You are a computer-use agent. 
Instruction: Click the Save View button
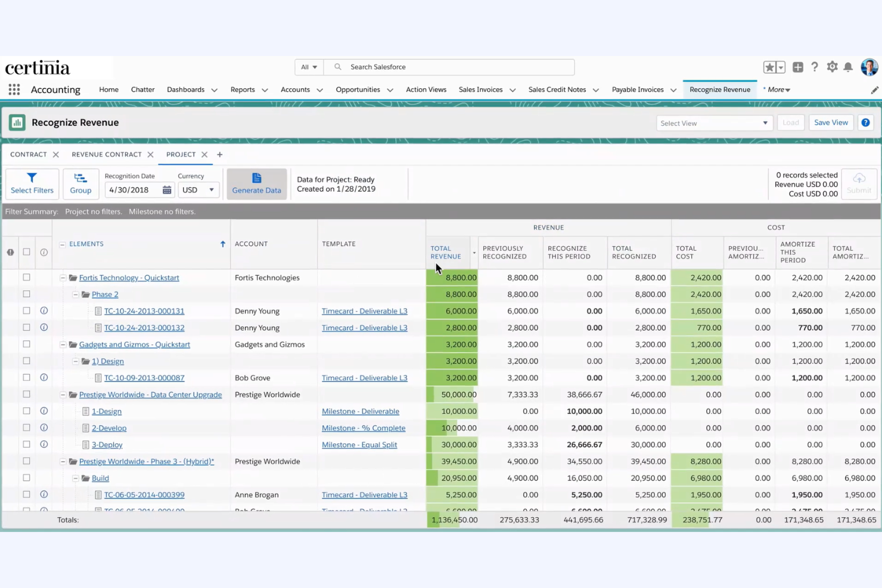point(831,122)
